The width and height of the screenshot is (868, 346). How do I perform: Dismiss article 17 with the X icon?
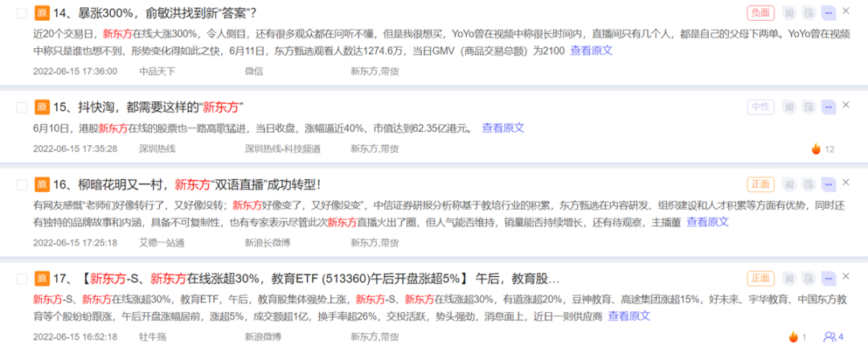click(x=845, y=276)
